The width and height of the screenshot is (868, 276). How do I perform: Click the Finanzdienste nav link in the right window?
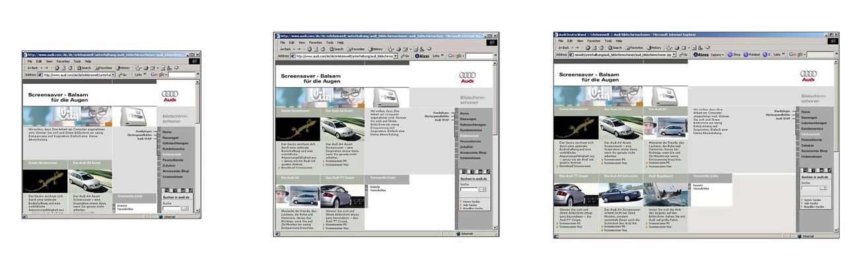(x=811, y=139)
